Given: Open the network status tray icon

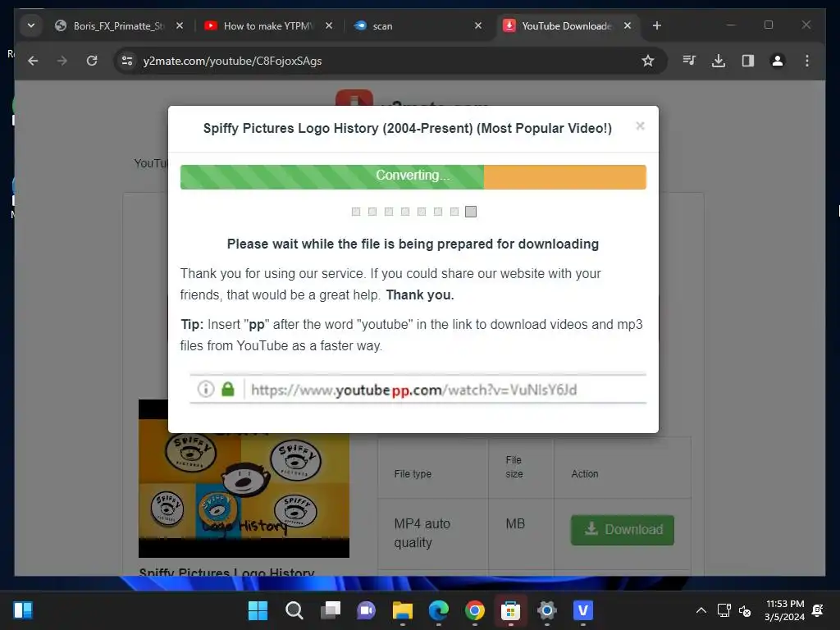Looking at the screenshot, I should [724, 610].
